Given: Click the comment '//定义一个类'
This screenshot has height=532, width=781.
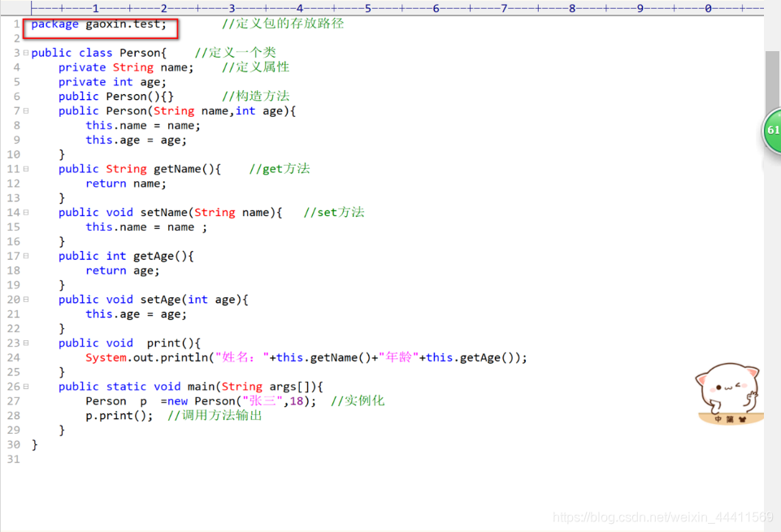Looking at the screenshot, I should (x=235, y=53).
